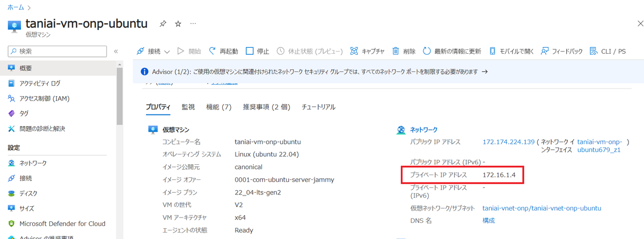Viewport: 644px width, 239px height.
Task: Switch to the チュートリアル tab
Action: 319,107
